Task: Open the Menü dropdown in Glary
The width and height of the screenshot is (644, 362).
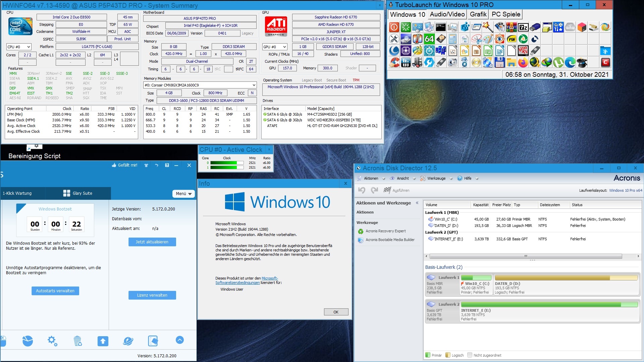Action: [x=184, y=193]
